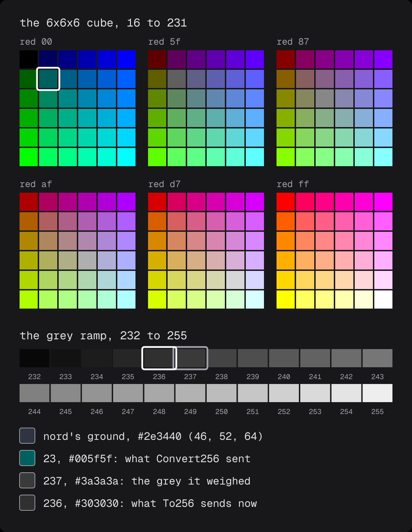Image resolution: width=412 pixels, height=532 pixels.
Task: Select the white swatch in the red ff grid
Action: (383, 300)
